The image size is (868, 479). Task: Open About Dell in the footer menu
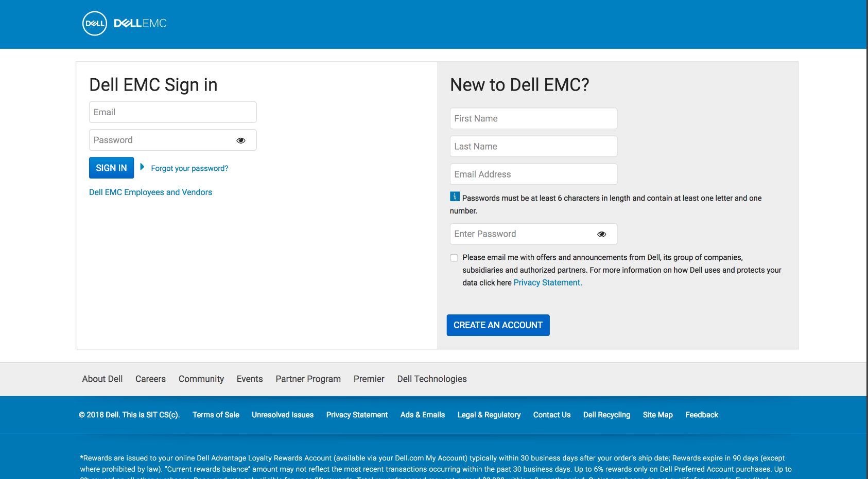pyautogui.click(x=102, y=379)
